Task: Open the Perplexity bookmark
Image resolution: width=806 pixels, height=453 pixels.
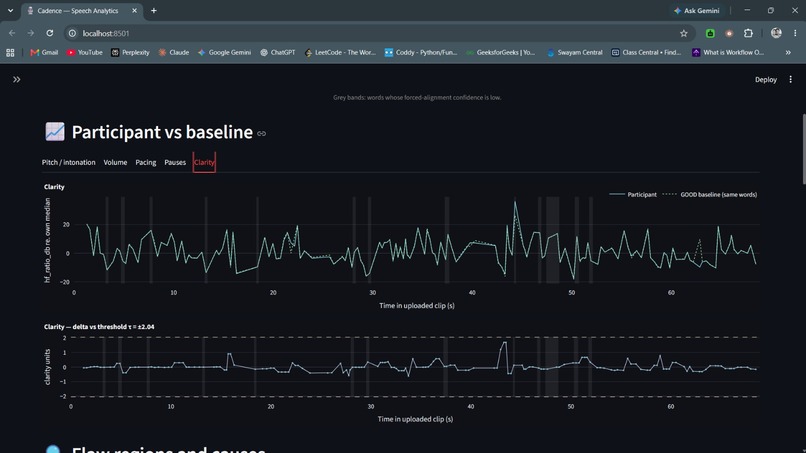Action: coord(130,52)
